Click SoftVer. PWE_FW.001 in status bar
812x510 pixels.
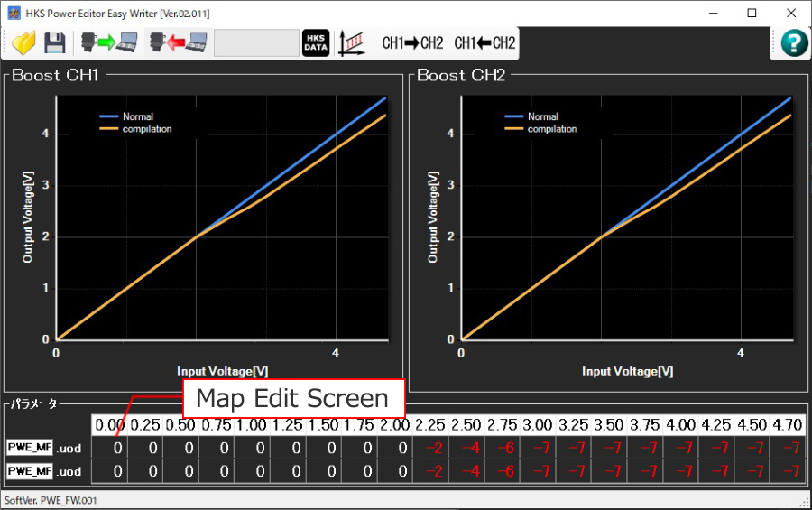click(x=51, y=500)
